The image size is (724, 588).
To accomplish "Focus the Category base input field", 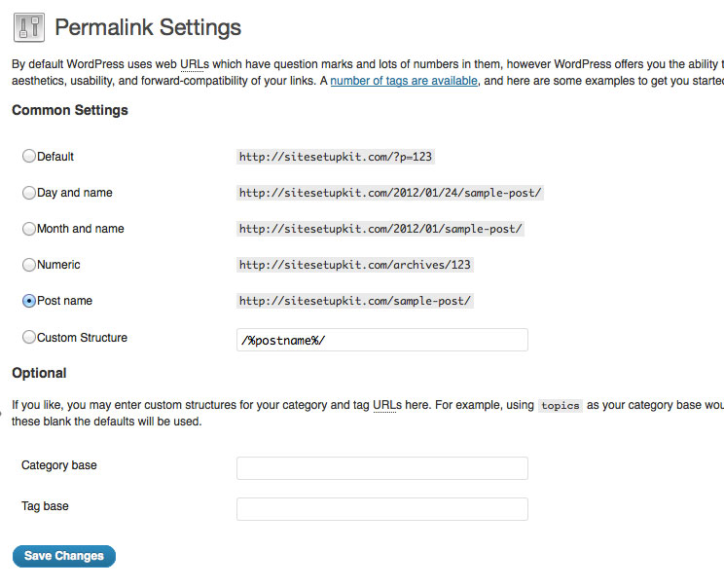I will click(x=382, y=468).
